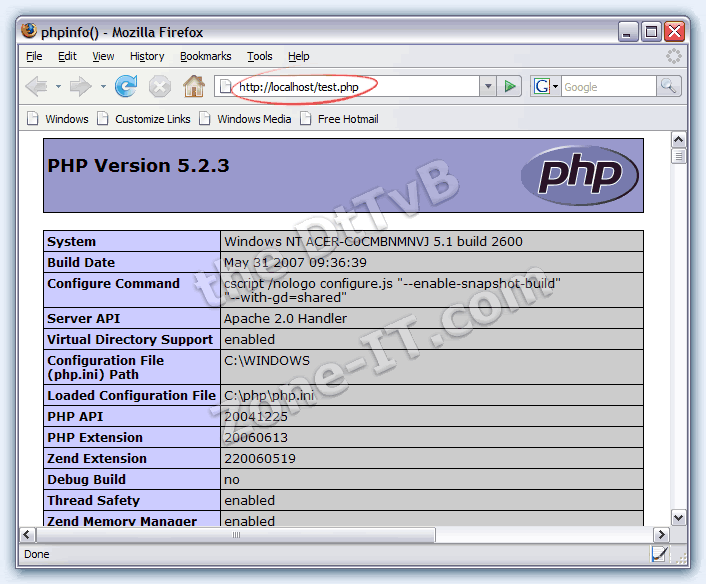Click the PHP Version 5.2.3 heading
Screen dimensions: 706x584
pyautogui.click(x=138, y=166)
